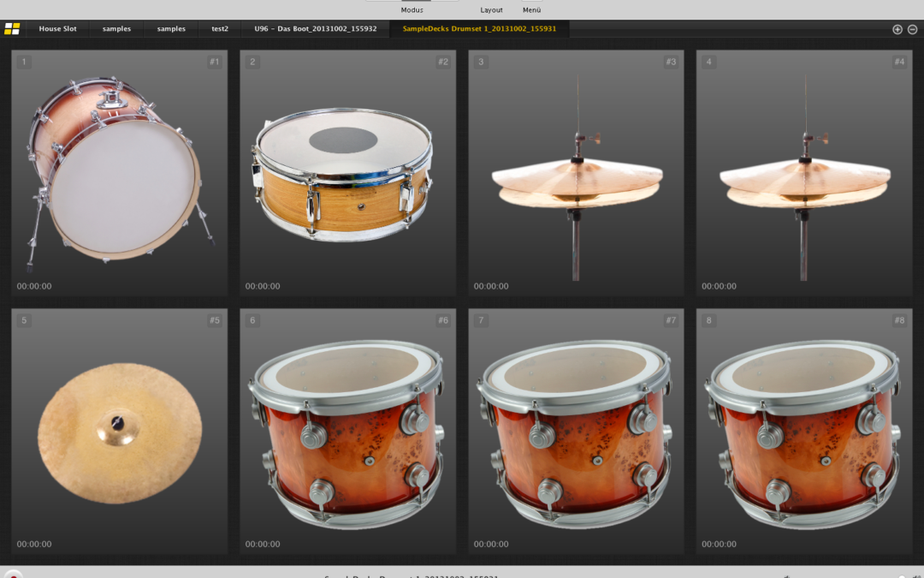
Task: Click the yellow grid icon left of the tabs
Action: [12, 29]
